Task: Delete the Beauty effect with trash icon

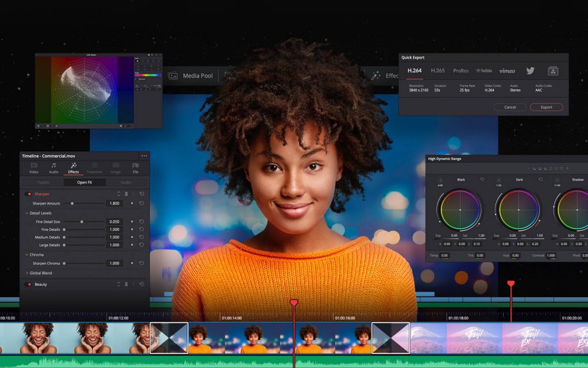Action: click(126, 284)
